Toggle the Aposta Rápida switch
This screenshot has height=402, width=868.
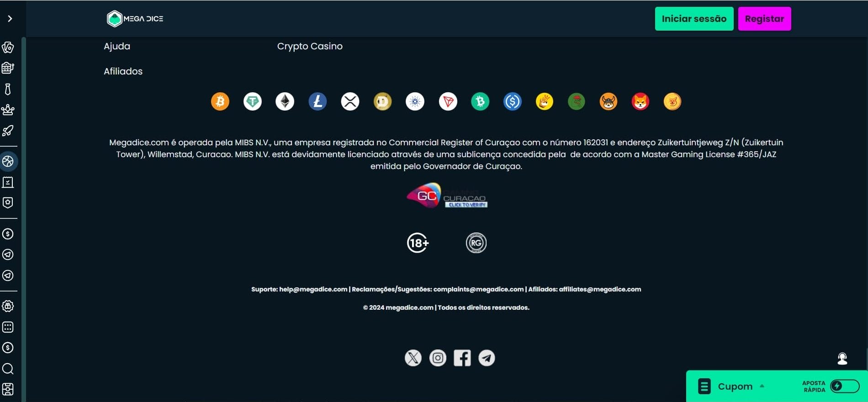pyautogui.click(x=845, y=386)
